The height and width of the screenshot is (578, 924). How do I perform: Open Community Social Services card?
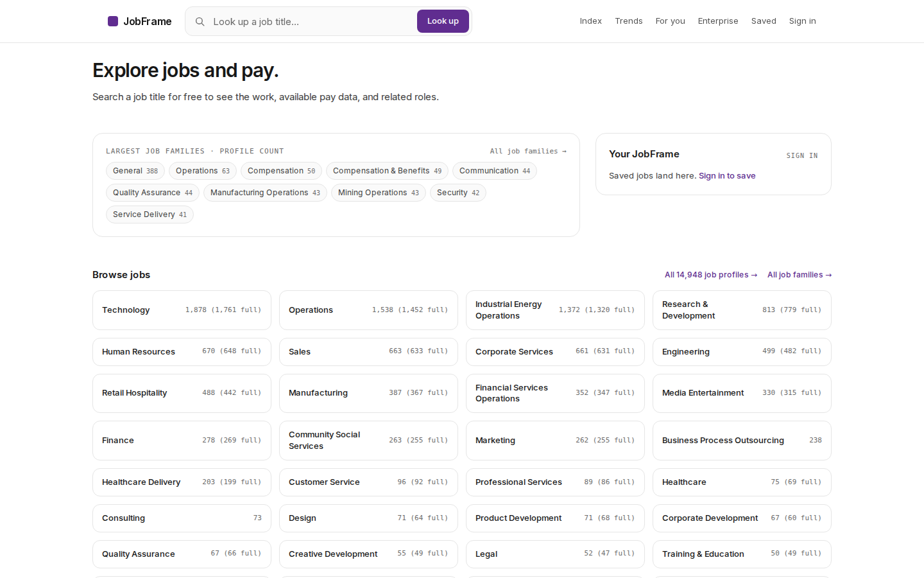[368, 441]
